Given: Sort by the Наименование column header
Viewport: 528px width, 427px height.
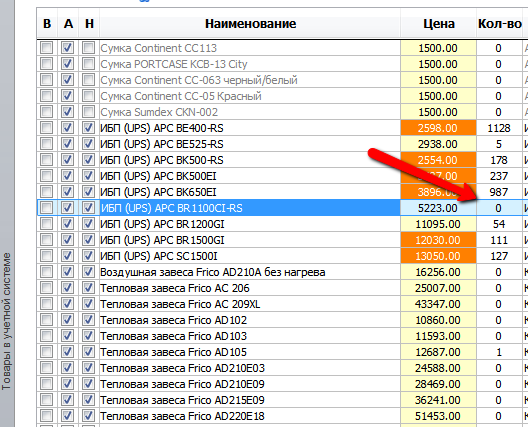Looking at the screenshot, I should click(x=250, y=24).
